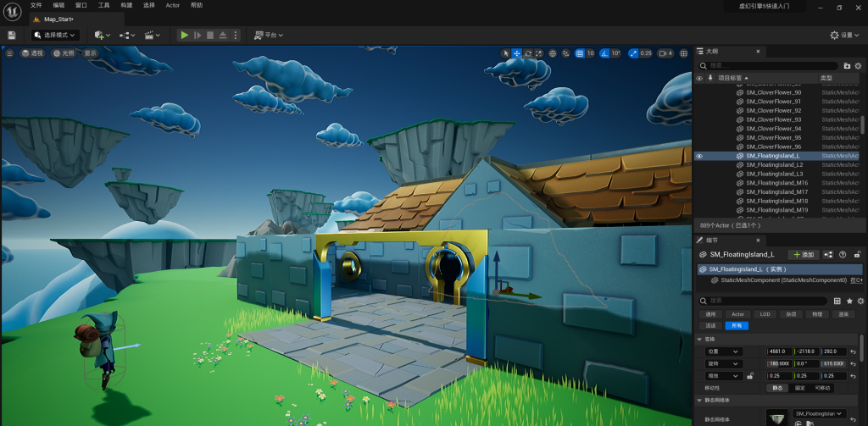The width and height of the screenshot is (868, 426).
Task: Open the 工具 menu
Action: (x=104, y=5)
